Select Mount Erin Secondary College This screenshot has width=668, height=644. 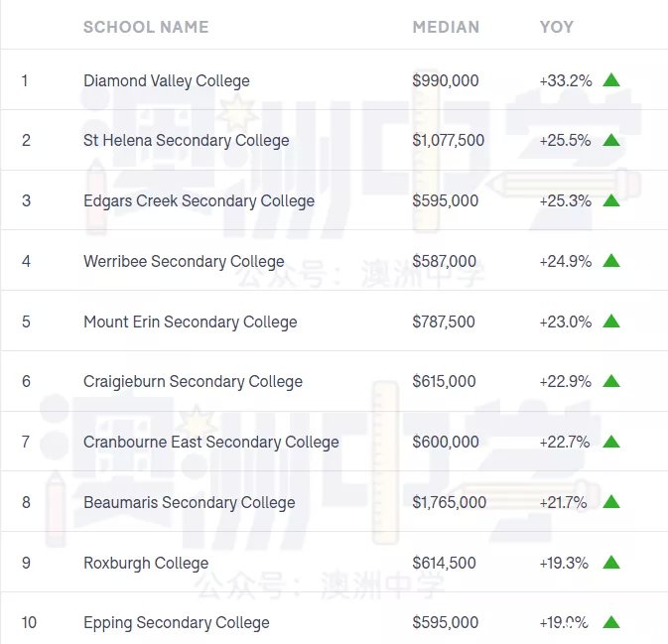click(191, 322)
